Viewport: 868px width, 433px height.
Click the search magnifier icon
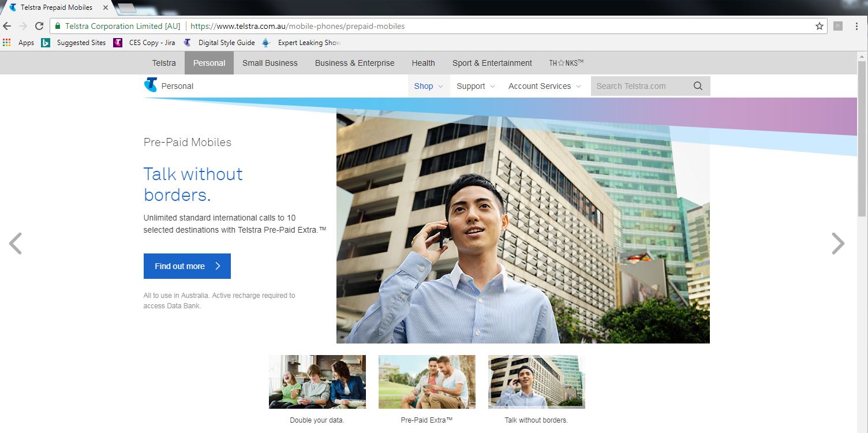pyautogui.click(x=698, y=86)
